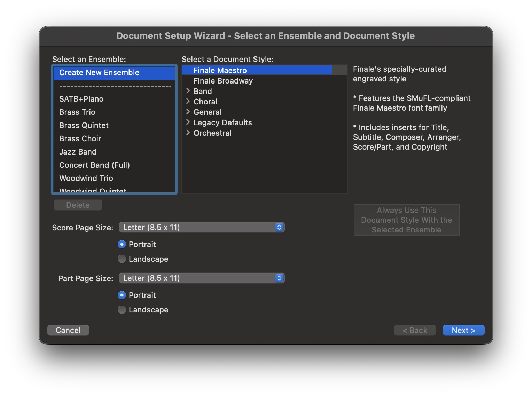Select the Finale Maestro document style
Image resolution: width=532 pixels, height=396 pixels.
tap(220, 71)
